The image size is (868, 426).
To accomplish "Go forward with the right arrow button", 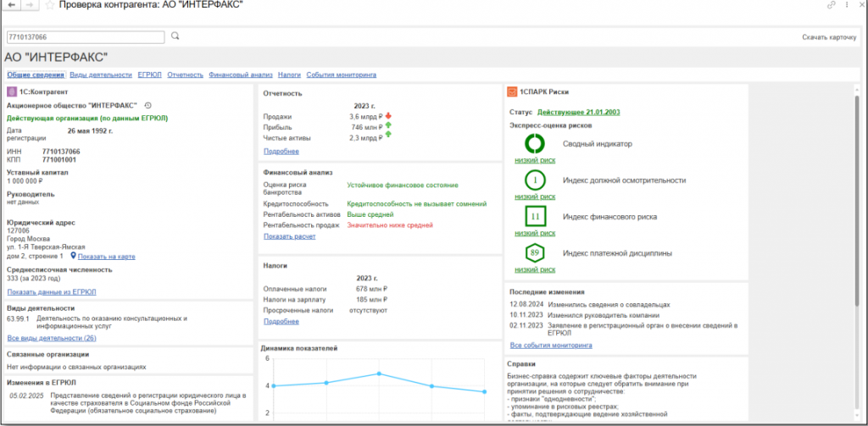I will coord(31,5).
